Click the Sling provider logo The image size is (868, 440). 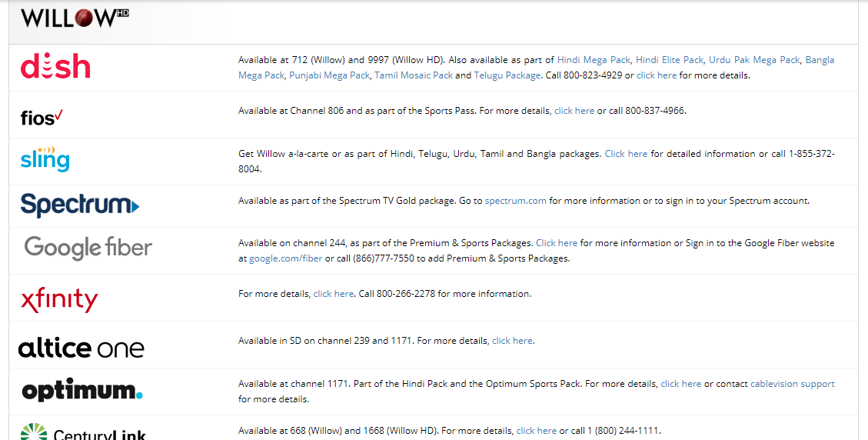point(45,159)
